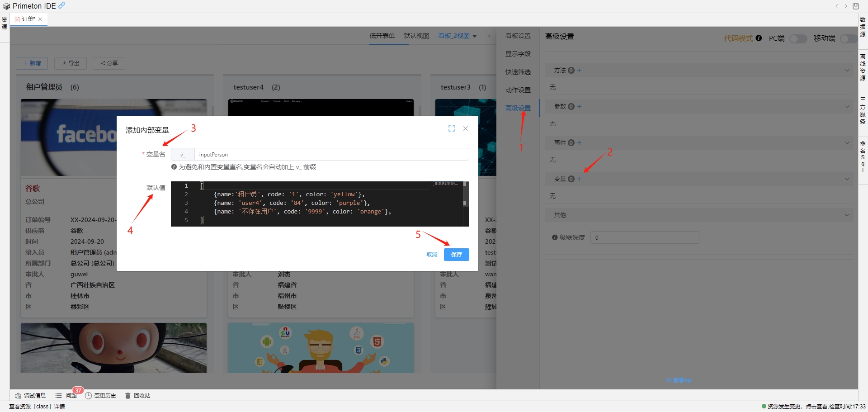
Task: Open 变更历史 change history panel
Action: pyautogui.click(x=101, y=396)
